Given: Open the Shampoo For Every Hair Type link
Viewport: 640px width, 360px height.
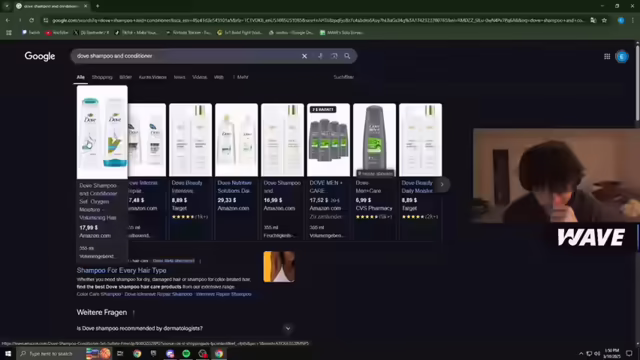Looking at the screenshot, I should tap(121, 270).
